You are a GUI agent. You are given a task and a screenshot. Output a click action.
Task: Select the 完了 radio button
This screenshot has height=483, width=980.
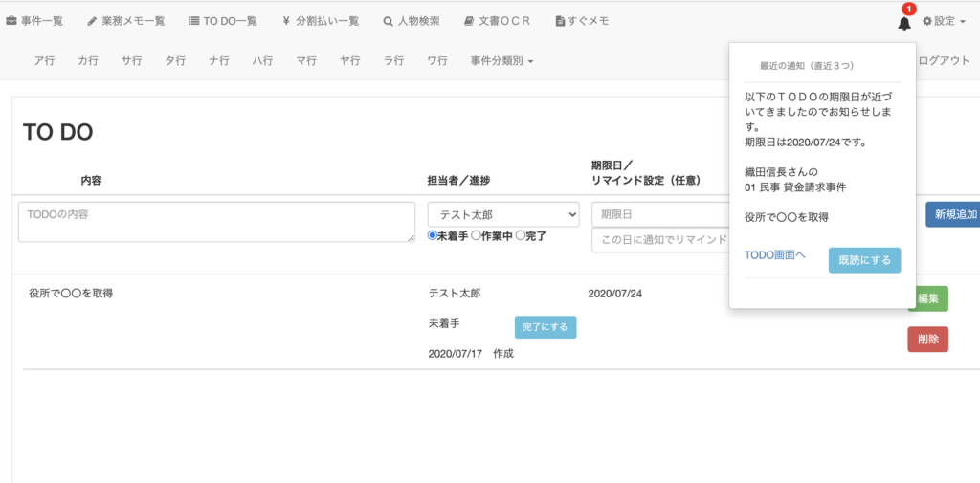(520, 235)
